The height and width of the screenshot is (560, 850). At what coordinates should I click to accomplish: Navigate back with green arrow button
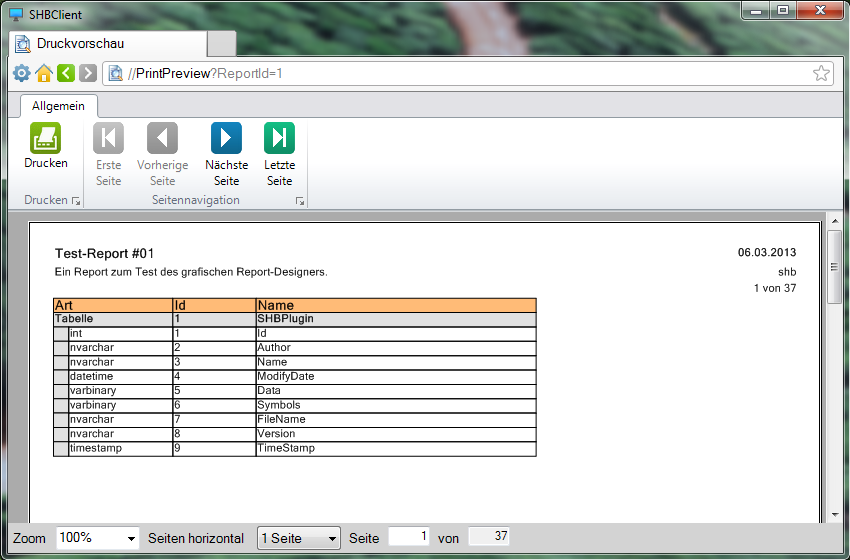[66, 73]
